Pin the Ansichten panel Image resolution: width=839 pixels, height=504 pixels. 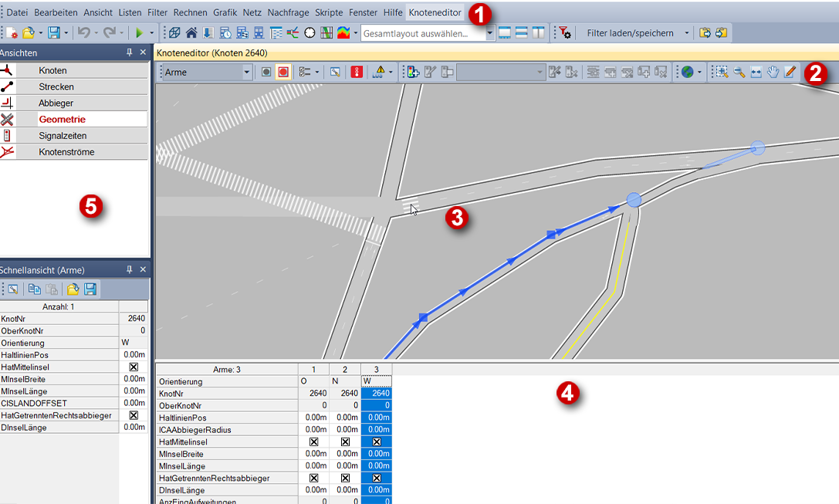pos(129,52)
